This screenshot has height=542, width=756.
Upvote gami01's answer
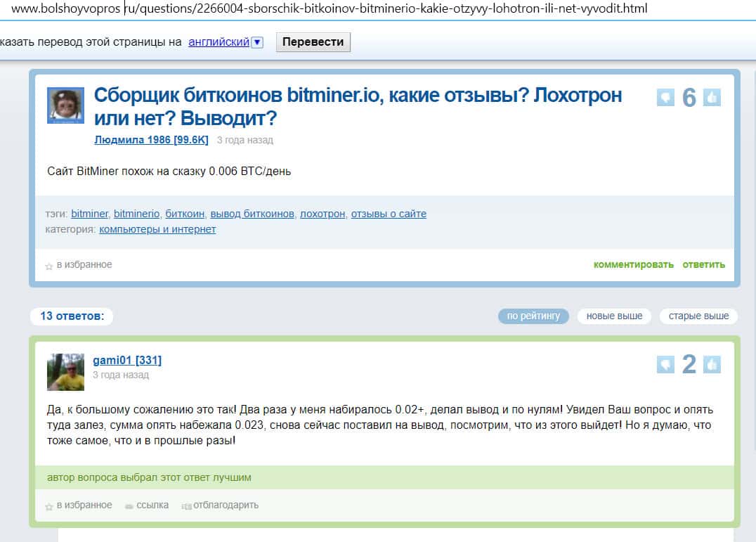[712, 364]
